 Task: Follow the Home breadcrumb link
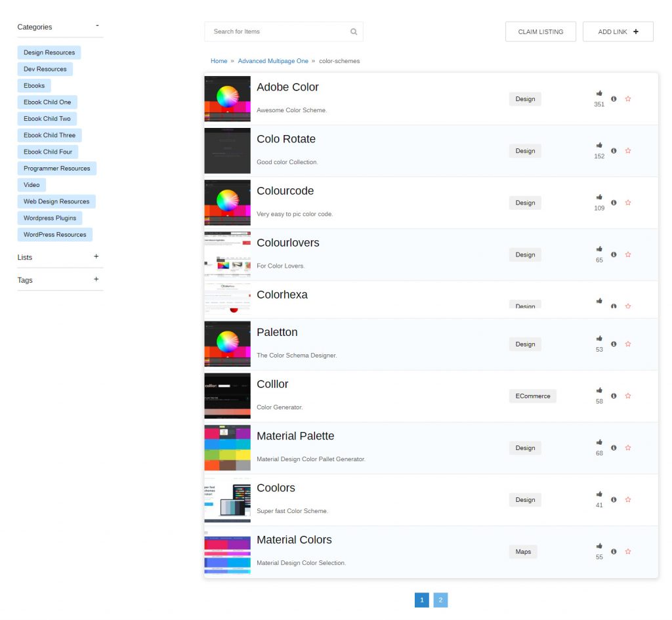tap(219, 61)
